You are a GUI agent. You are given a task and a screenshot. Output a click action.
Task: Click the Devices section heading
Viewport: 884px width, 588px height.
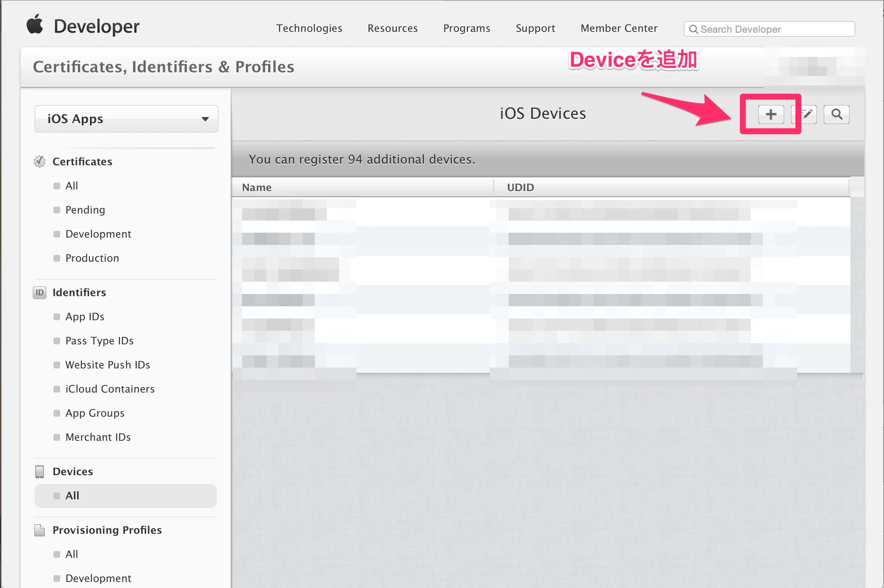click(73, 472)
